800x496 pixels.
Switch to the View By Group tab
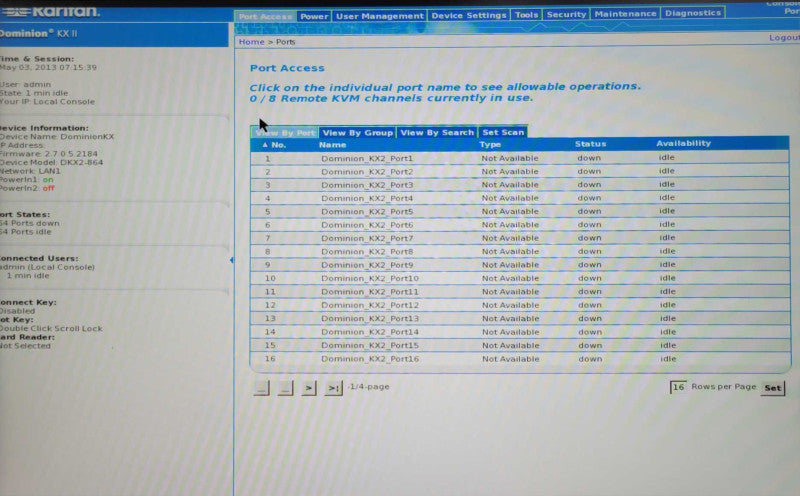click(x=358, y=133)
